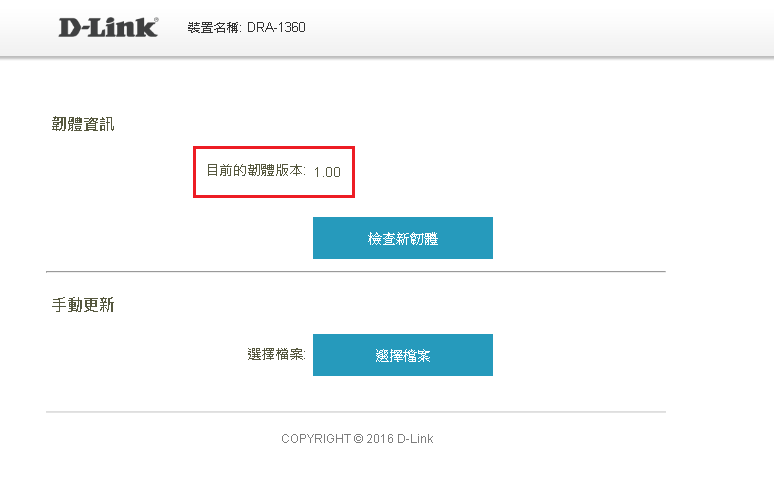Click the divider line above the copyright
Viewport: 774px width, 500px height.
click(x=355, y=412)
